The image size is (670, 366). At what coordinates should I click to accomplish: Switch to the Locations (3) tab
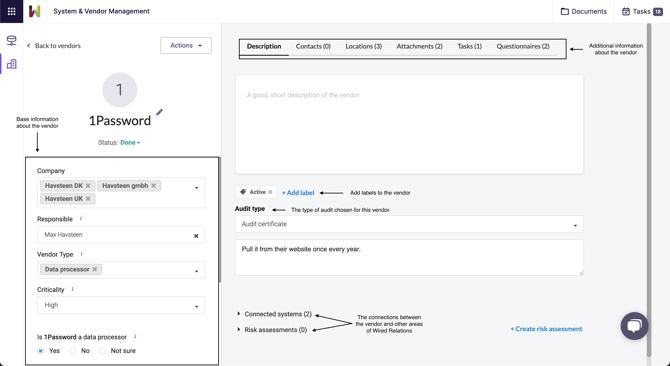point(364,47)
